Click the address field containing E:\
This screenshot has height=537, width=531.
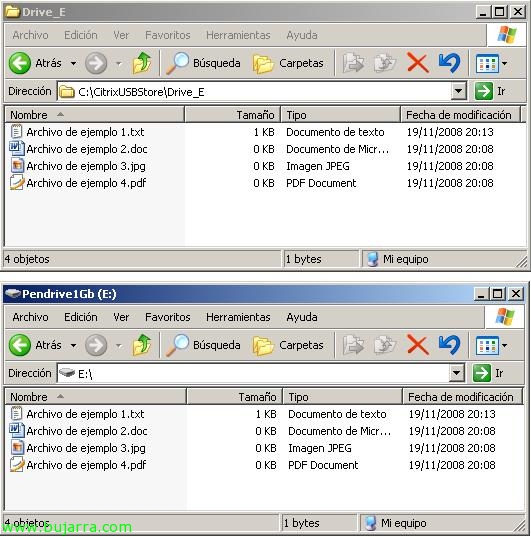tap(254, 373)
